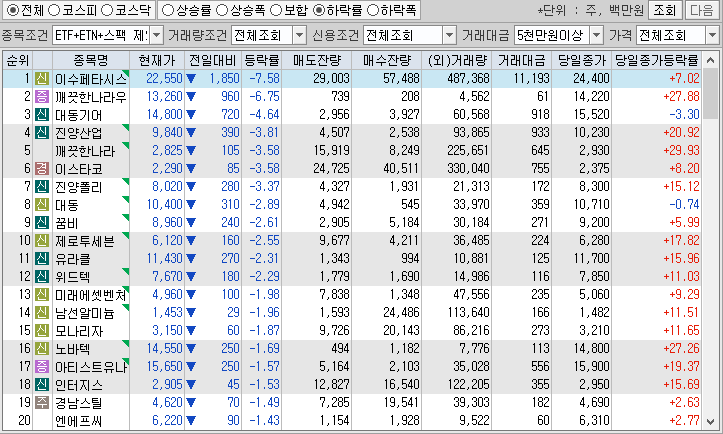This screenshot has width=723, height=434.
Task: Click the 다음 next button
Action: [x=702, y=10]
